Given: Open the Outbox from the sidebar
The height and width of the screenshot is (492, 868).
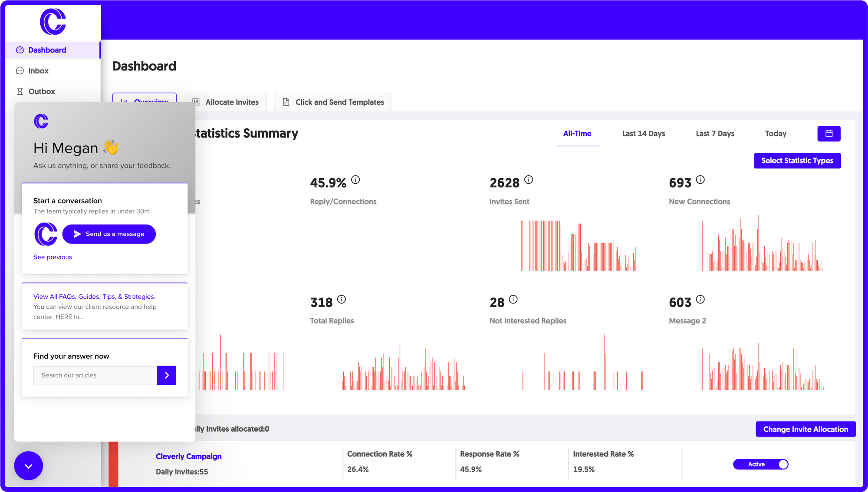Looking at the screenshot, I should 41,91.
